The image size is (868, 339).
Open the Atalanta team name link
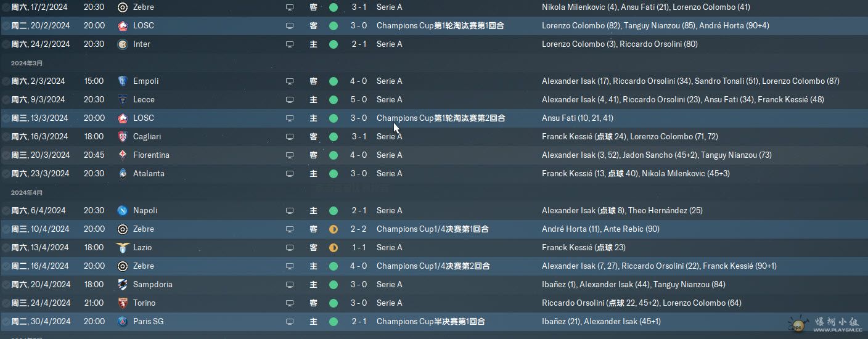click(149, 174)
